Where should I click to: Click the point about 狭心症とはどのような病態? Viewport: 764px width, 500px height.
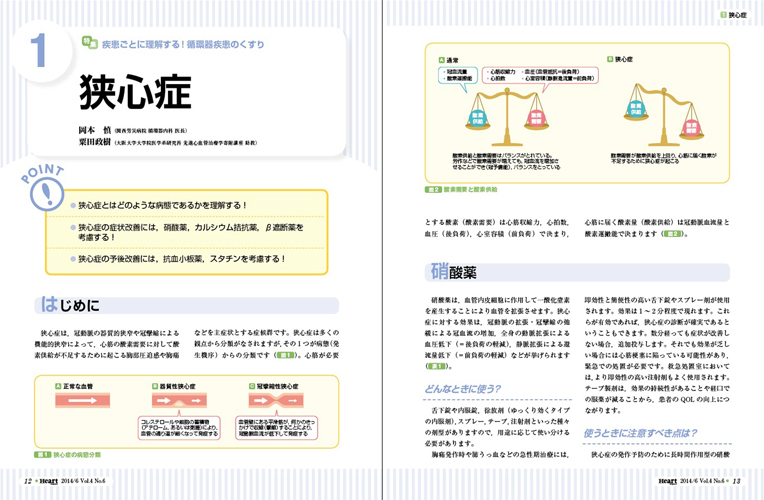tap(162, 205)
